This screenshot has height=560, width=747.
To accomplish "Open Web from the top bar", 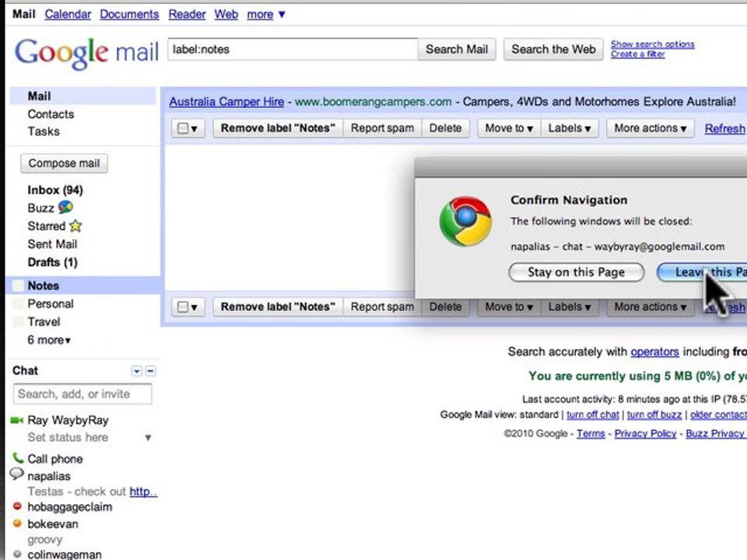I will [x=226, y=14].
